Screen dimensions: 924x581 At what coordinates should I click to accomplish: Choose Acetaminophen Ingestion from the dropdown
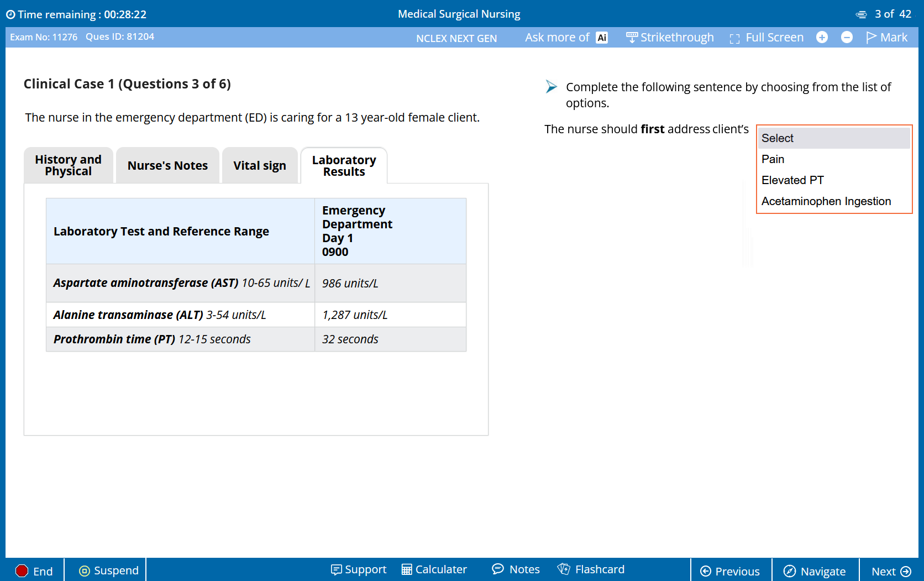[x=834, y=201]
